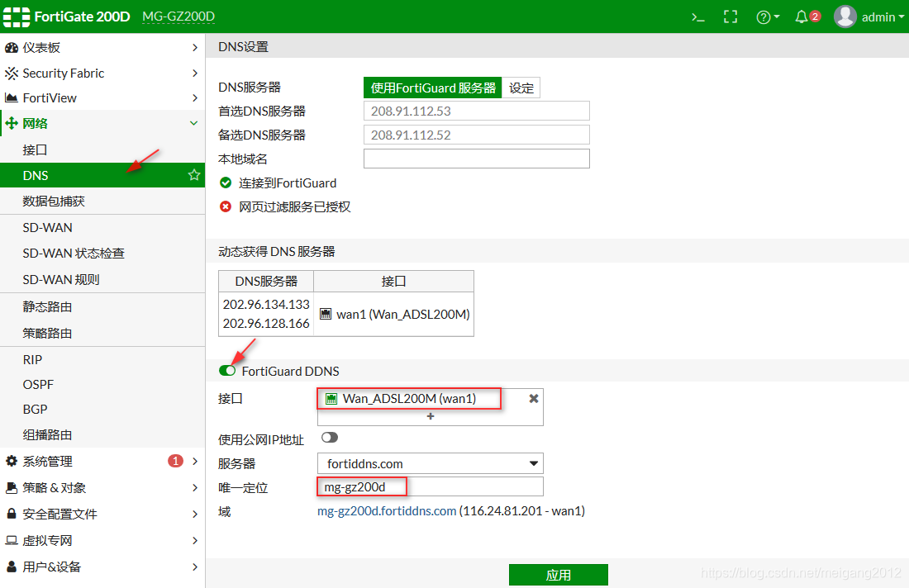Screen dimensions: 909x588
Task: Click the MG-GZ200D hostname link
Action: 178,17
